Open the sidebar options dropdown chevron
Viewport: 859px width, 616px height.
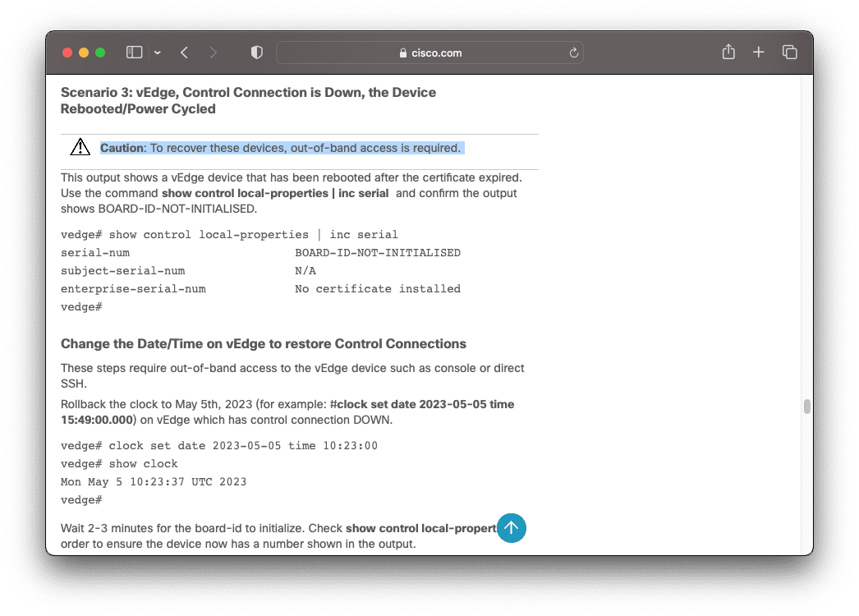(x=157, y=53)
